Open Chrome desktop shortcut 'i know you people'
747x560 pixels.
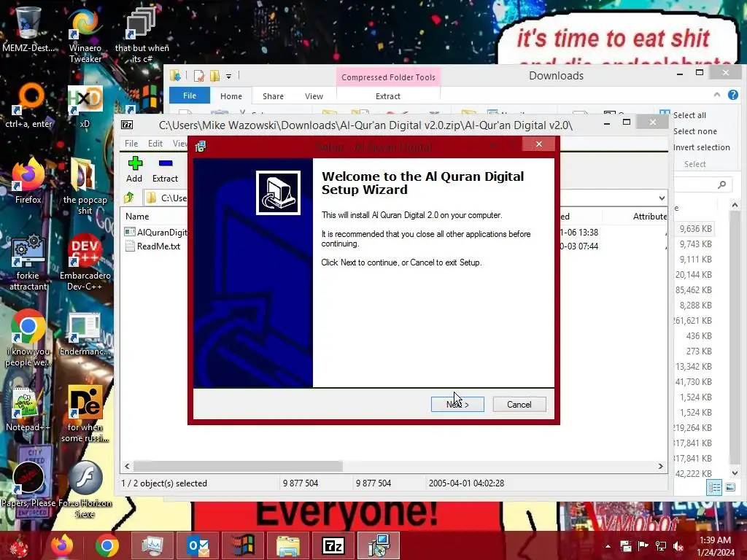click(x=28, y=338)
